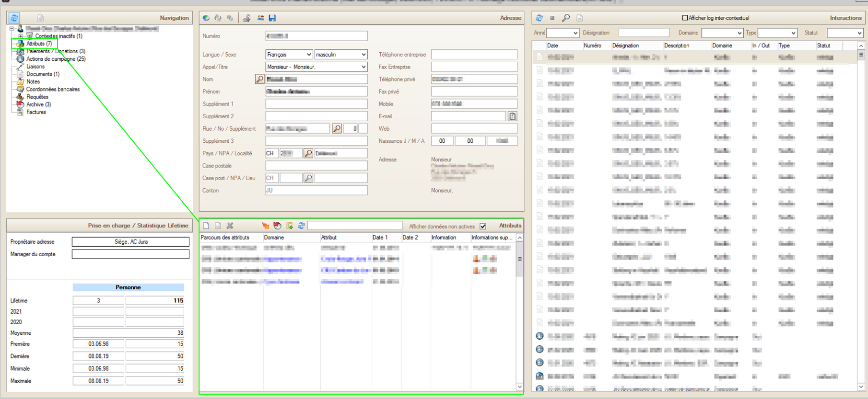
Task: Click the delete X icon in Attributs toolbar
Action: tap(230, 226)
